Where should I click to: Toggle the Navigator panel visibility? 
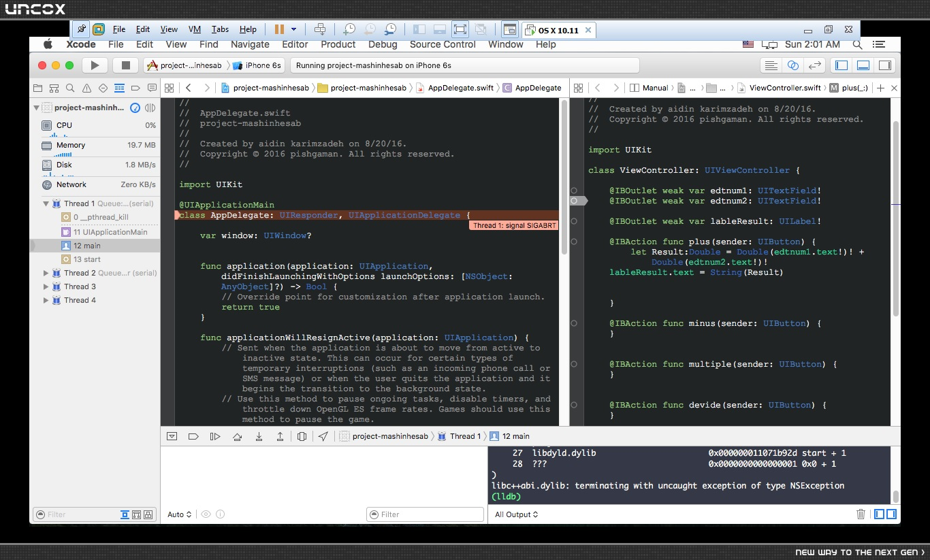click(x=841, y=65)
